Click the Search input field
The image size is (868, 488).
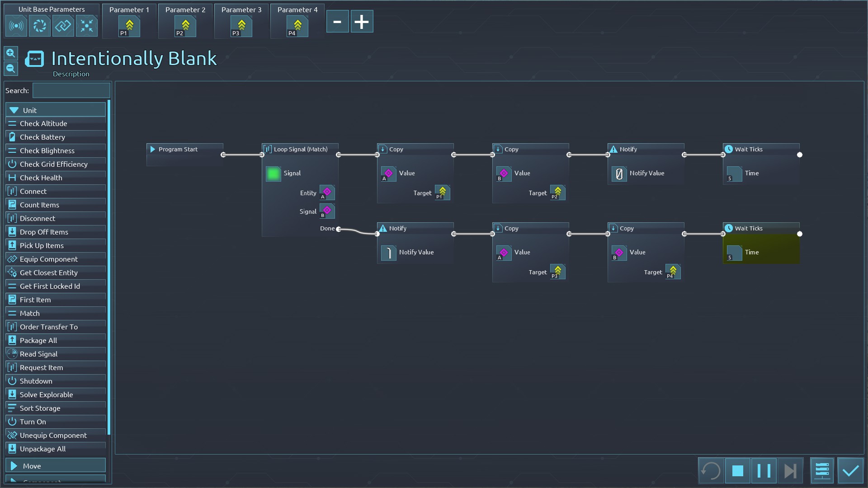(71, 90)
